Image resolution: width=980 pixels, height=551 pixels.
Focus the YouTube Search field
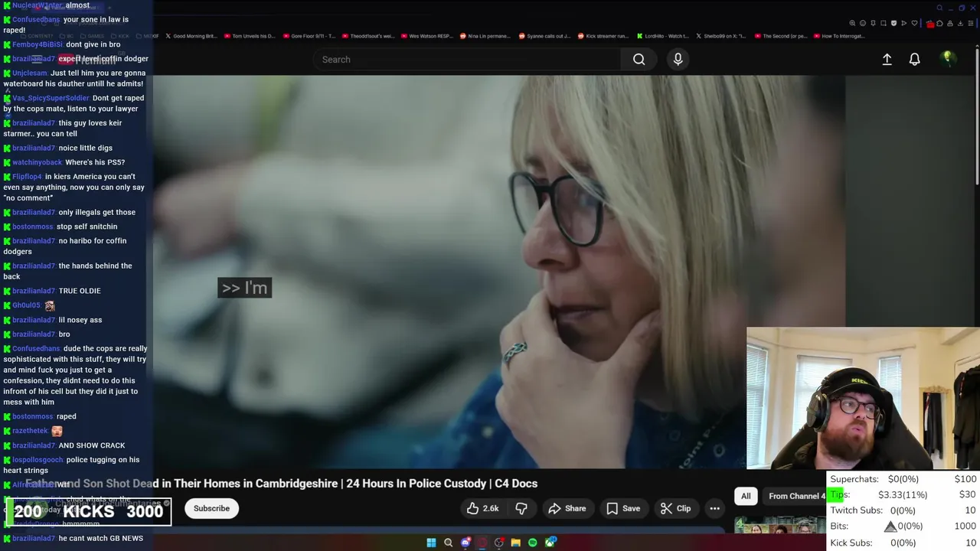467,59
